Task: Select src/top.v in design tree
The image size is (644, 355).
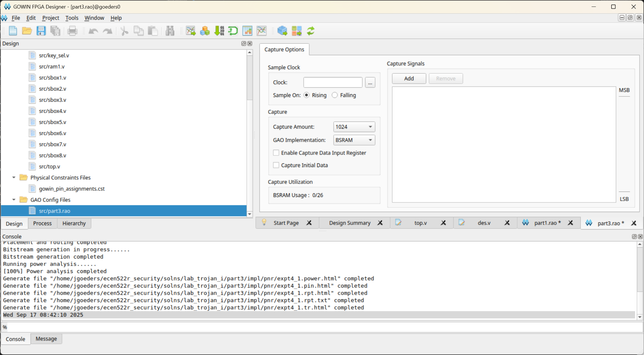Action: point(49,167)
